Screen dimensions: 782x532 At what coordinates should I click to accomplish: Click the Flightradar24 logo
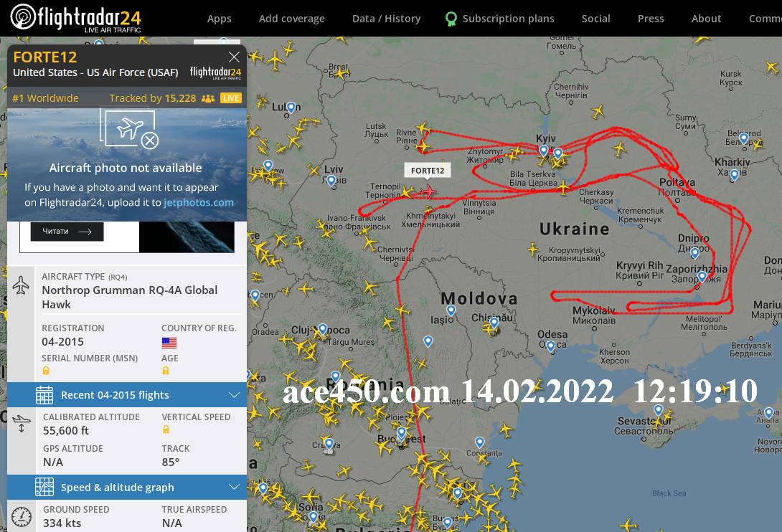click(x=76, y=18)
